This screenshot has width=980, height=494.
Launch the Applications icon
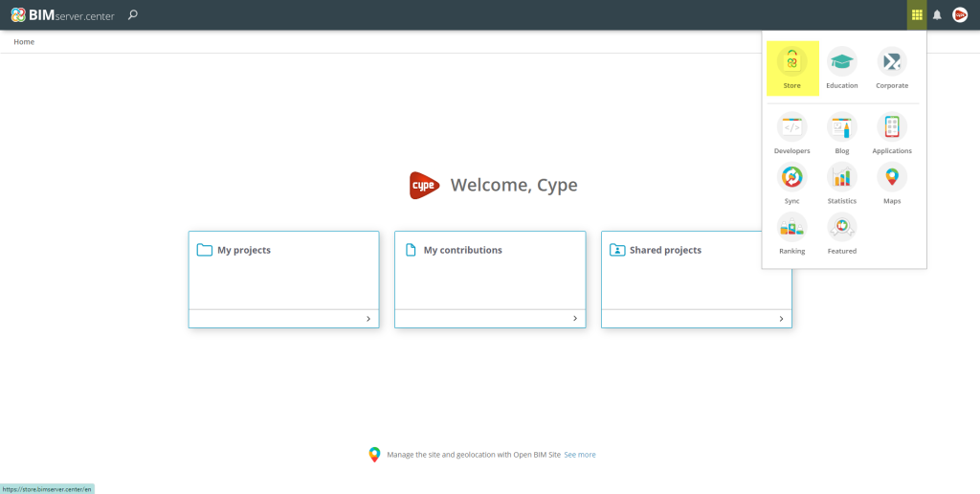tap(891, 127)
